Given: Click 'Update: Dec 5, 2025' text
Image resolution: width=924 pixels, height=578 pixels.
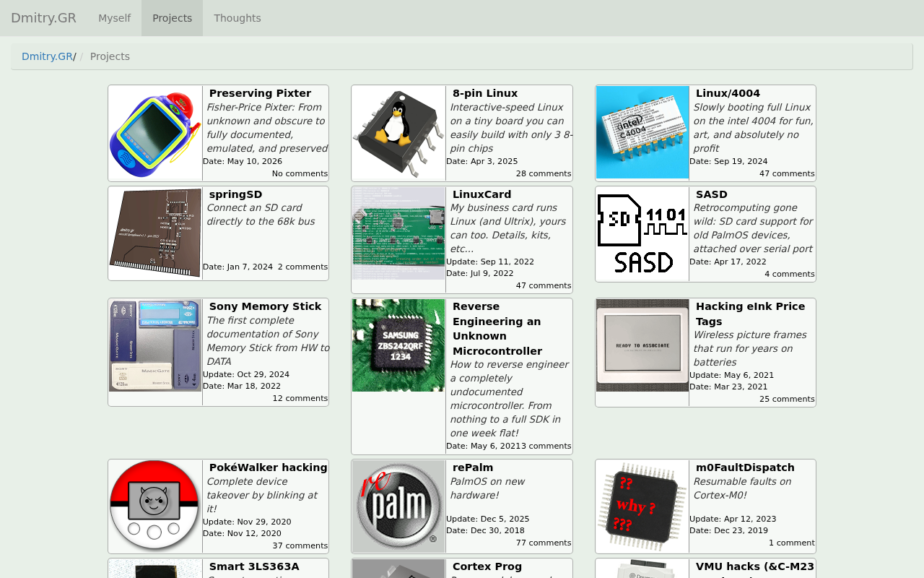Looking at the screenshot, I should point(488,519).
